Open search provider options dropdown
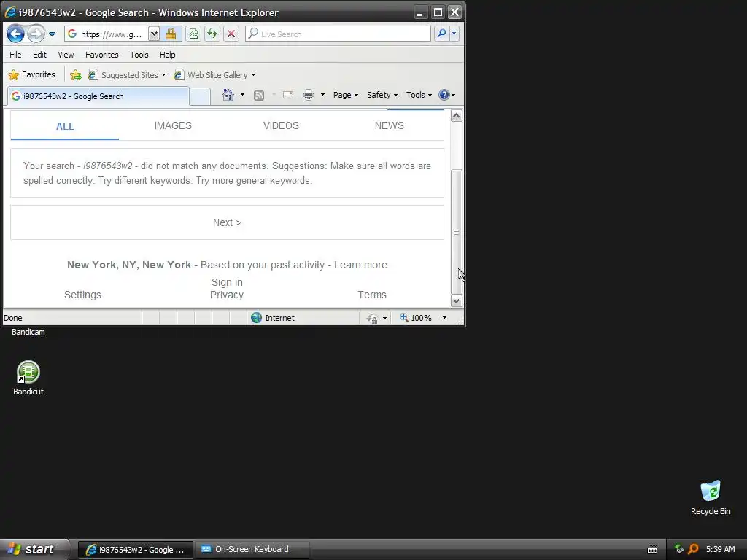 click(x=454, y=34)
